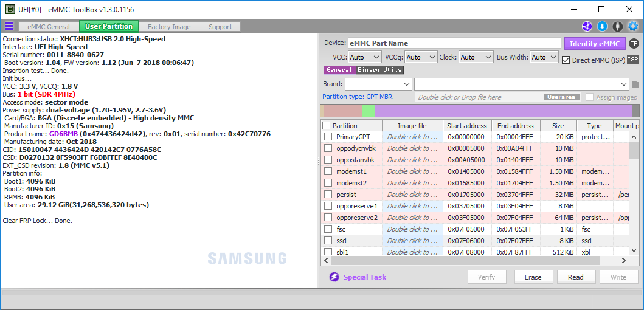Click the ISP pinout icon
This screenshot has height=310, width=644.
[633, 59]
